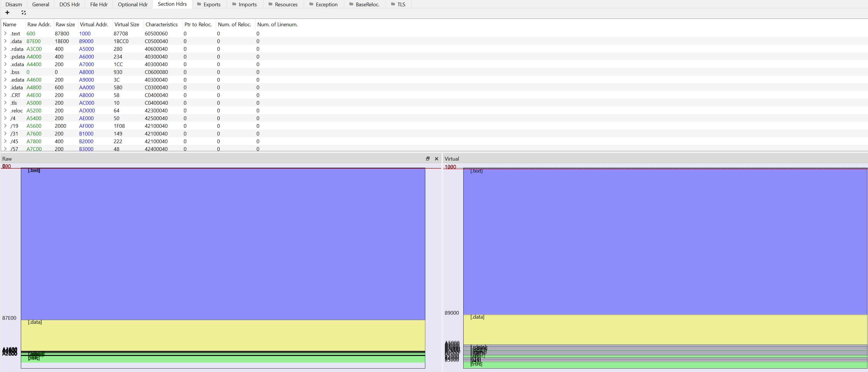868x372 pixels.
Task: Follow virtual address AF000 of /19
Action: click(x=87, y=126)
